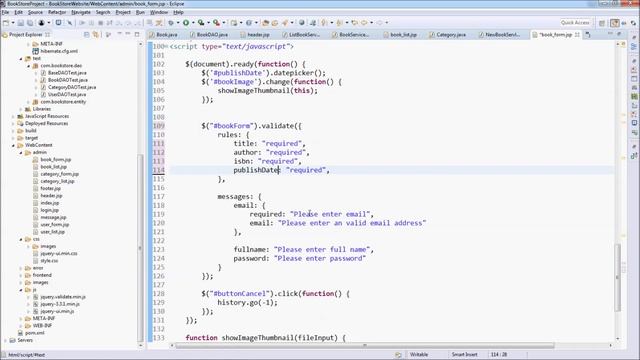Open the New dropdown arrow in toolbar
640x360 pixels.
pos(13,23)
